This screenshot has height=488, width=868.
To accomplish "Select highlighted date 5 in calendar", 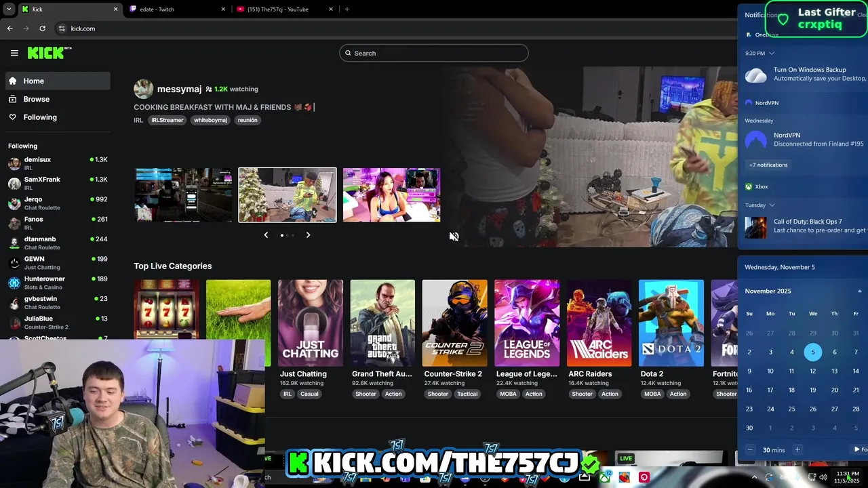I will [813, 352].
